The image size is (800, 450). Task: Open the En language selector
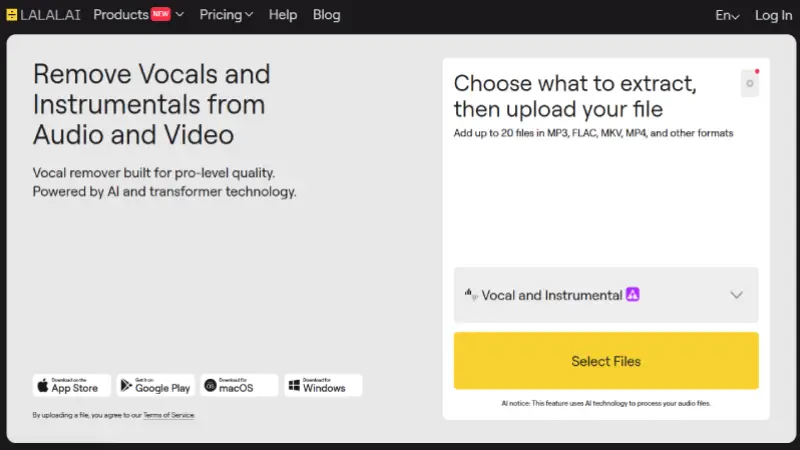(727, 15)
